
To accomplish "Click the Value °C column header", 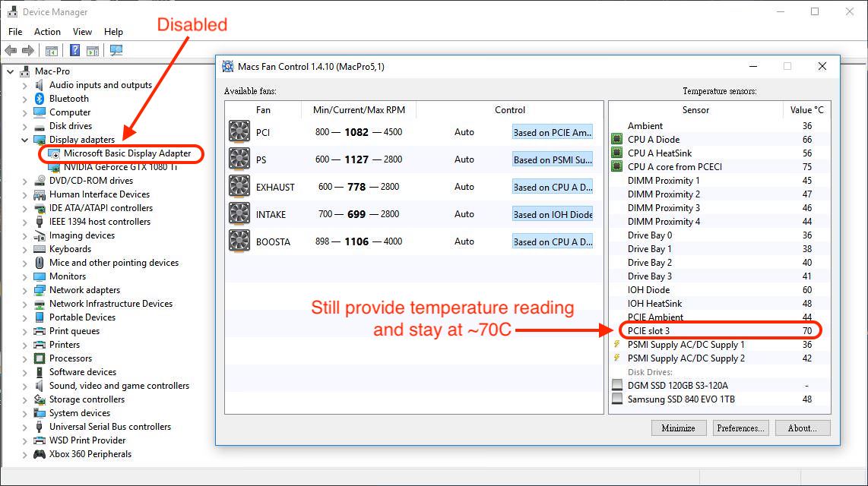I will pos(806,109).
